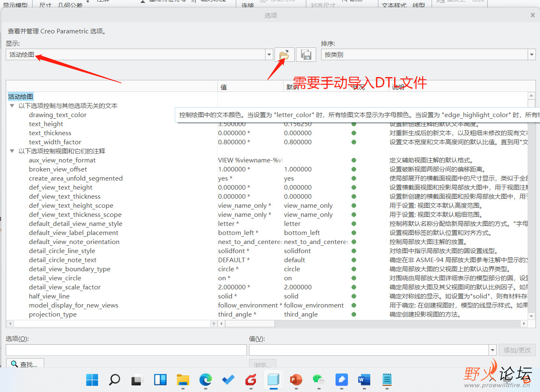Open Widgets panel from taskbar
Screen dimensions: 540x392
(x=160, y=380)
